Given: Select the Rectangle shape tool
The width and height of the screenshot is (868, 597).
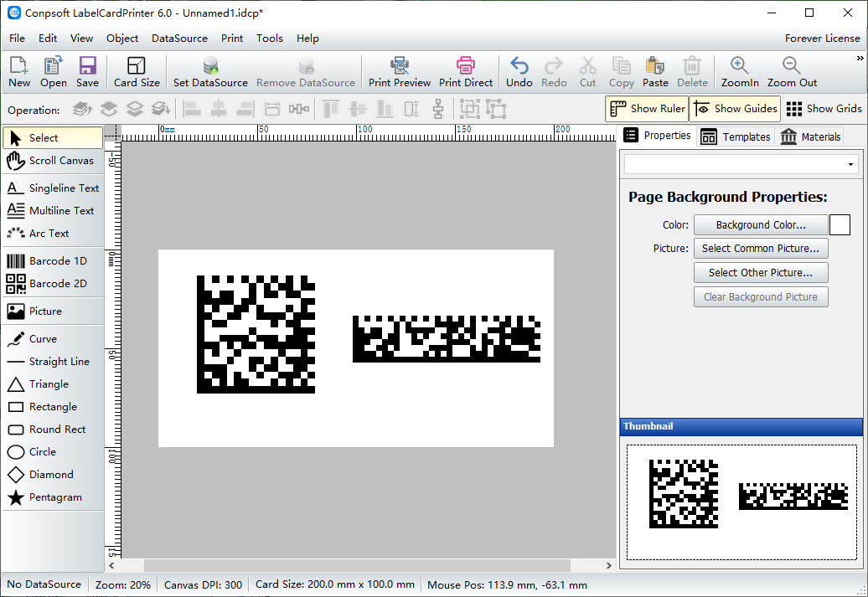Looking at the screenshot, I should pos(53,407).
